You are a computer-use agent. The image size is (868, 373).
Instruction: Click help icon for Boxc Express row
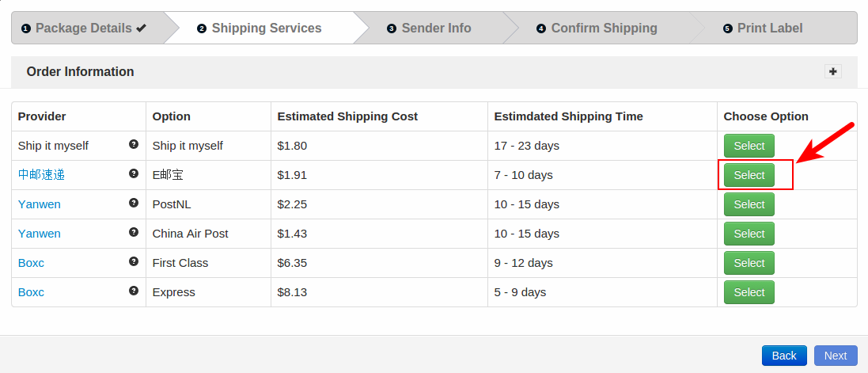click(134, 291)
